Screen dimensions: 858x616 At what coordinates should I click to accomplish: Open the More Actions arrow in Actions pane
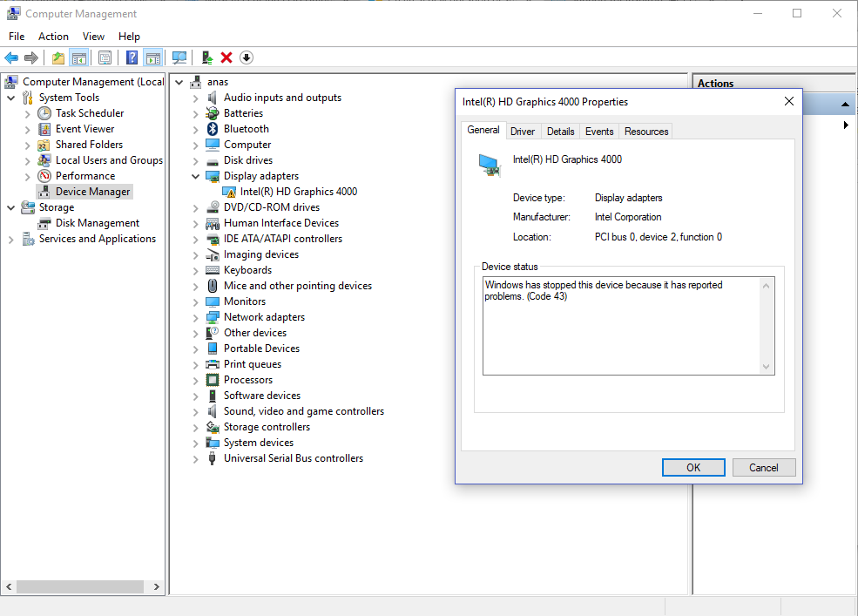coord(846,125)
